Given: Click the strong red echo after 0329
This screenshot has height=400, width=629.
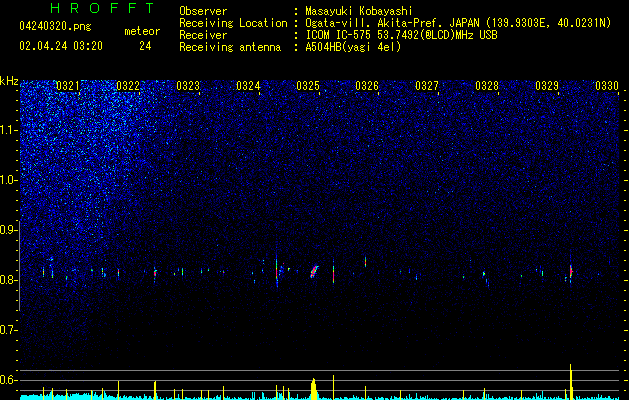Looking at the screenshot, I should [x=571, y=271].
